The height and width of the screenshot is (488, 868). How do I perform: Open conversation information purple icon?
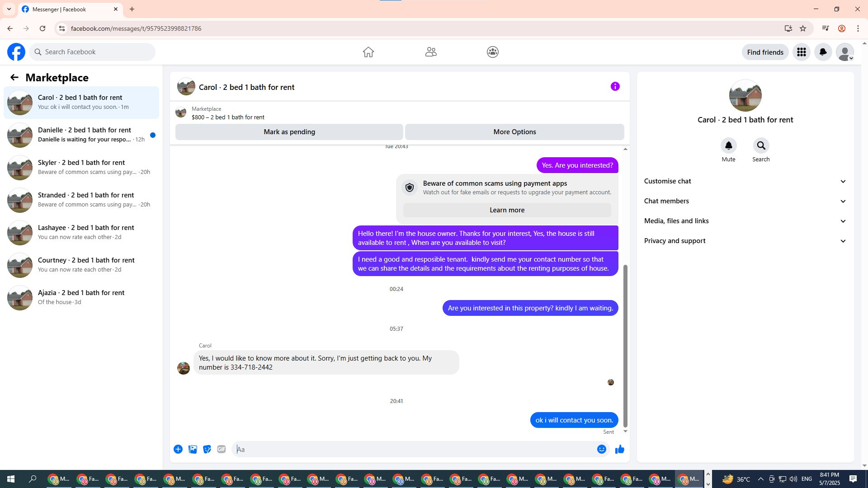(x=615, y=86)
